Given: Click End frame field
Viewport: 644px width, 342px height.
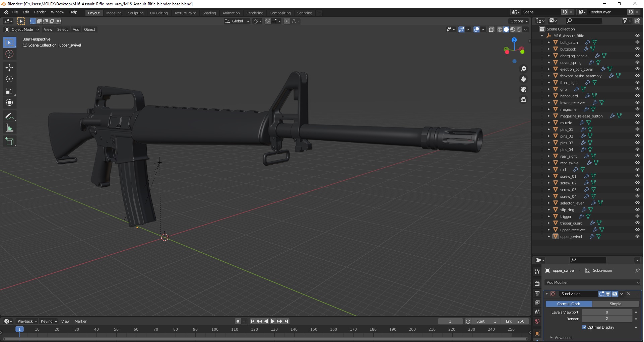Looking at the screenshot, I should pos(515,321).
